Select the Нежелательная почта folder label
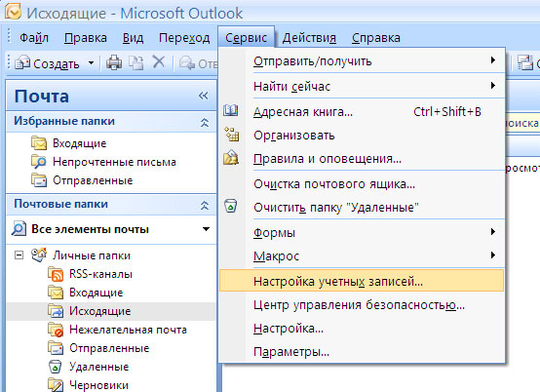The width and height of the screenshot is (540, 392). [x=128, y=330]
